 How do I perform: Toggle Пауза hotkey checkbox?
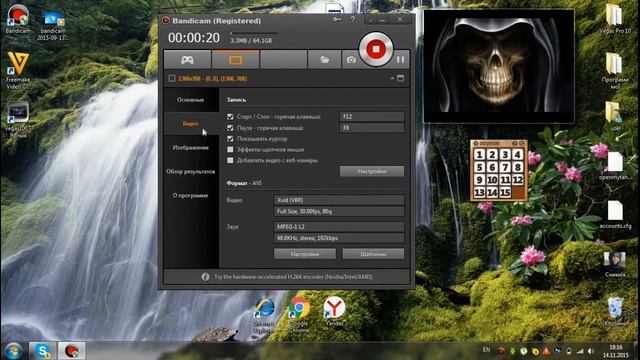[x=230, y=128]
